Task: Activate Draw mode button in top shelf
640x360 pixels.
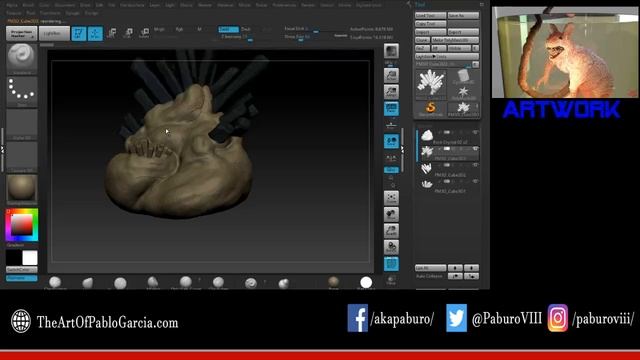Action: [x=95, y=33]
